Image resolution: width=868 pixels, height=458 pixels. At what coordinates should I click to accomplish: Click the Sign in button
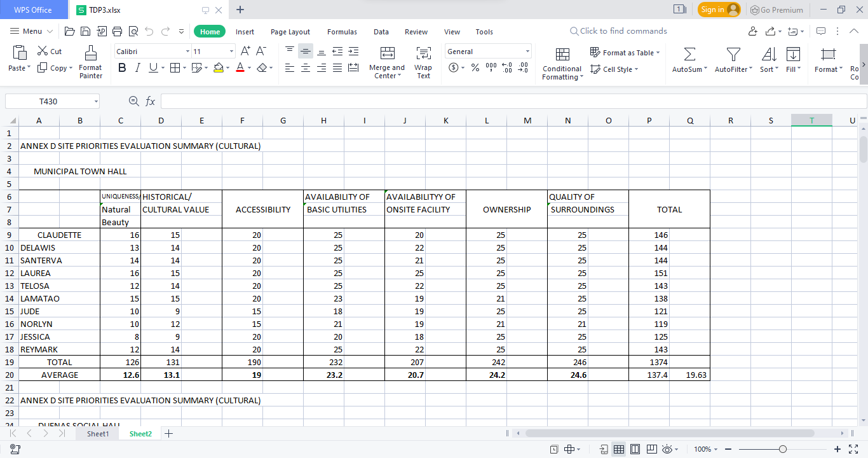719,10
